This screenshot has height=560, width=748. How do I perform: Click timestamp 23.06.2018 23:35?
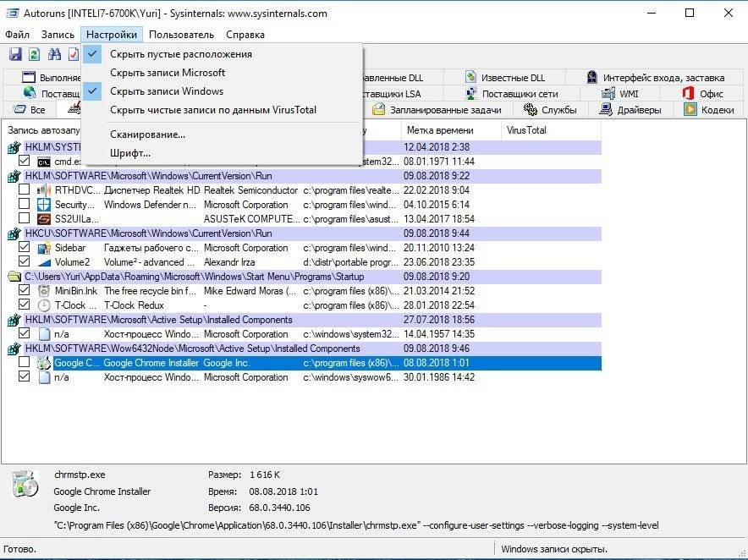point(439,262)
